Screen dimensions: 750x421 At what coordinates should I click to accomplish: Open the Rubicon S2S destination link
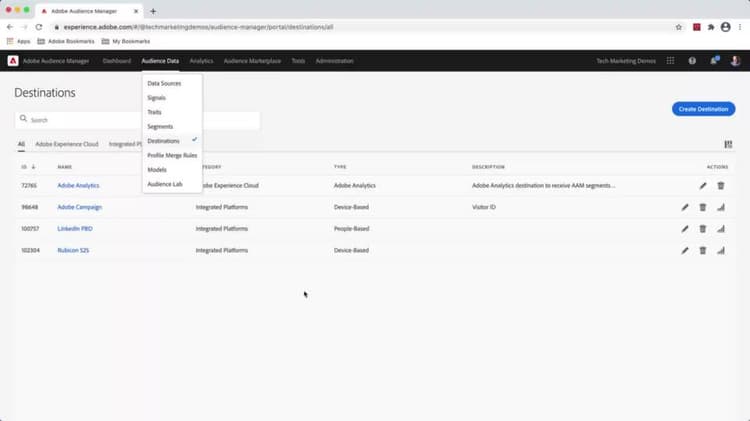(x=73, y=250)
